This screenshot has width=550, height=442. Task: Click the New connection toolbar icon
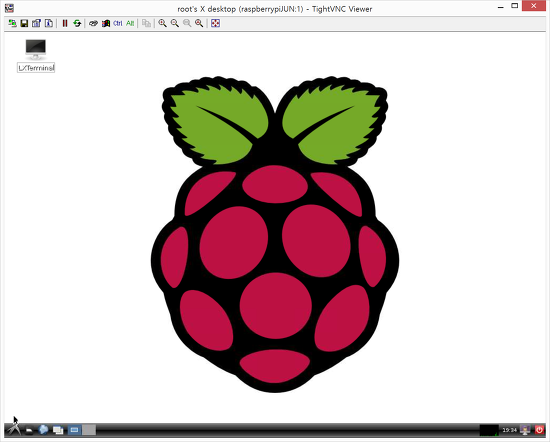[x=12, y=23]
